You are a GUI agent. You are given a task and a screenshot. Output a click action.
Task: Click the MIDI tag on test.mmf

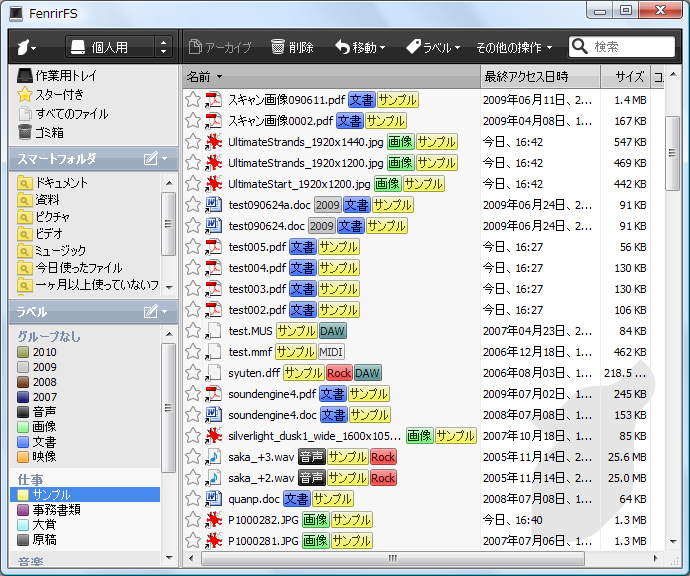tap(331, 352)
